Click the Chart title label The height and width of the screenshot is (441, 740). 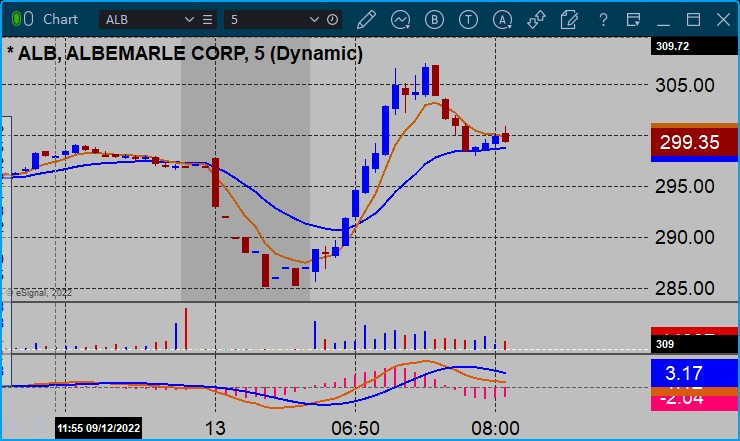coord(60,19)
